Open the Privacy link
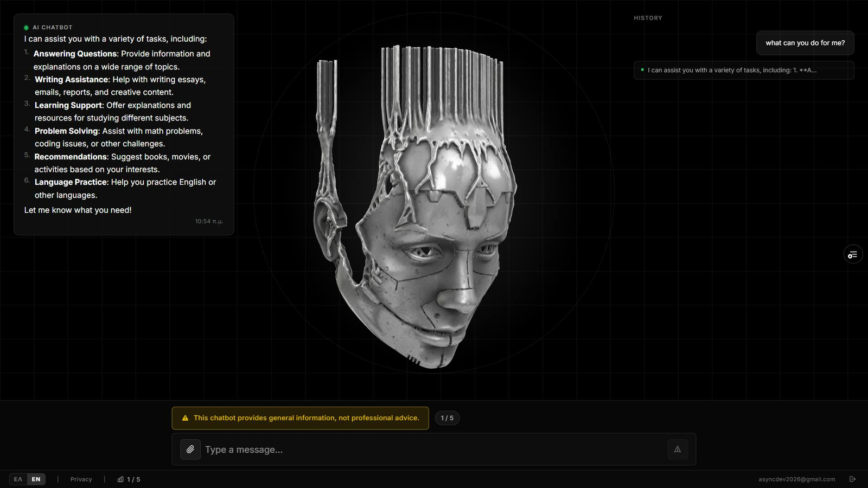Image resolution: width=868 pixels, height=488 pixels. (x=81, y=479)
